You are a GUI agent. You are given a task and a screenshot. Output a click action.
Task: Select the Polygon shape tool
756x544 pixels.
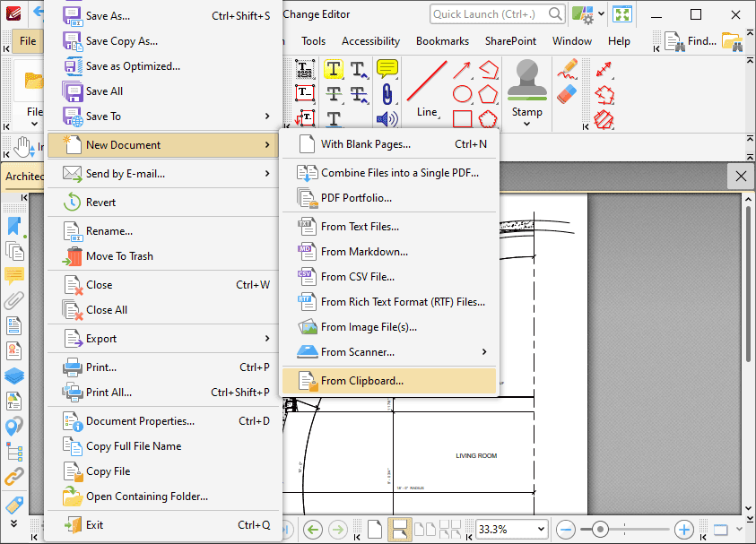pos(488,94)
